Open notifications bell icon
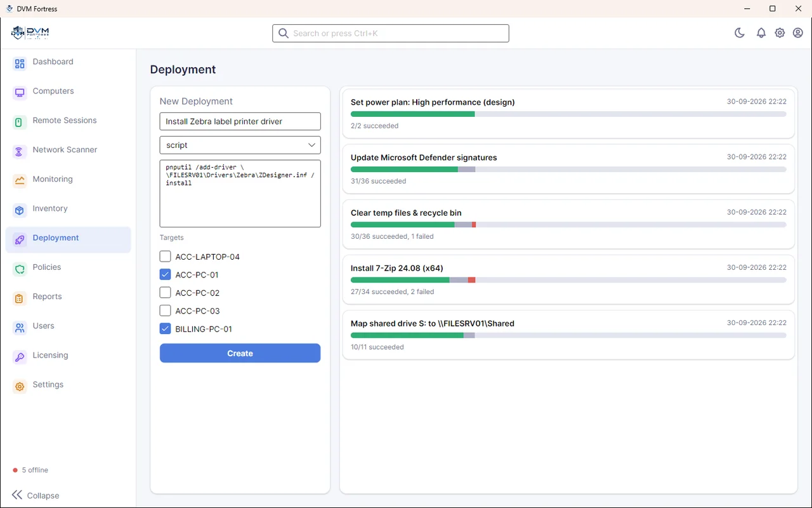This screenshot has width=812, height=508. (761, 33)
